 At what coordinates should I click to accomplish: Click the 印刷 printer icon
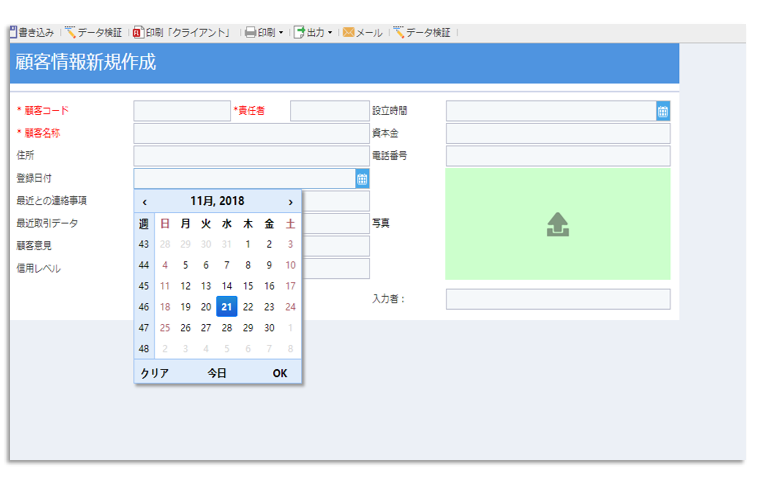click(250, 32)
